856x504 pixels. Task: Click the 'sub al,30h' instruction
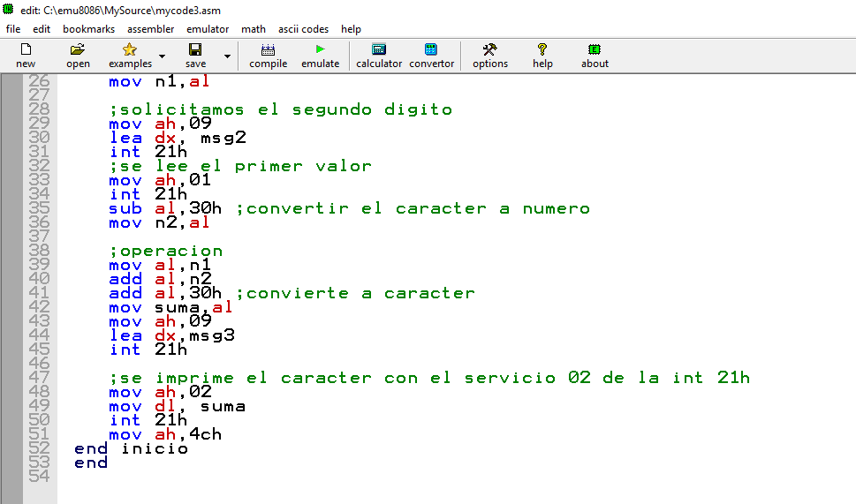click(x=165, y=208)
